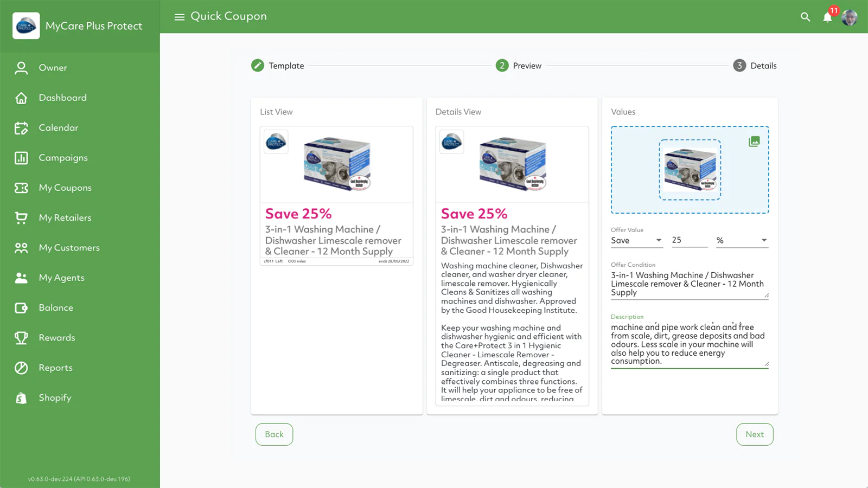Click the My Retailers cart icon
Screen dimensions: 868x488
[x=21, y=218]
